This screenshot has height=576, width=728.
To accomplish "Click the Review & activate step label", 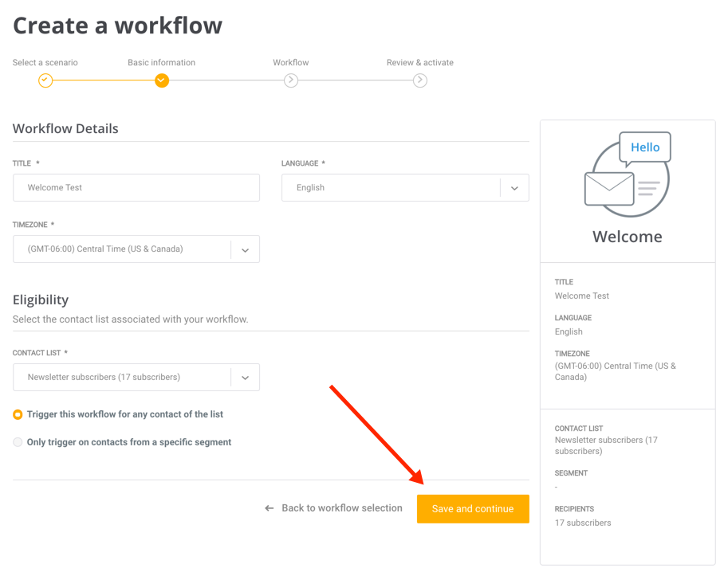I will coord(420,63).
